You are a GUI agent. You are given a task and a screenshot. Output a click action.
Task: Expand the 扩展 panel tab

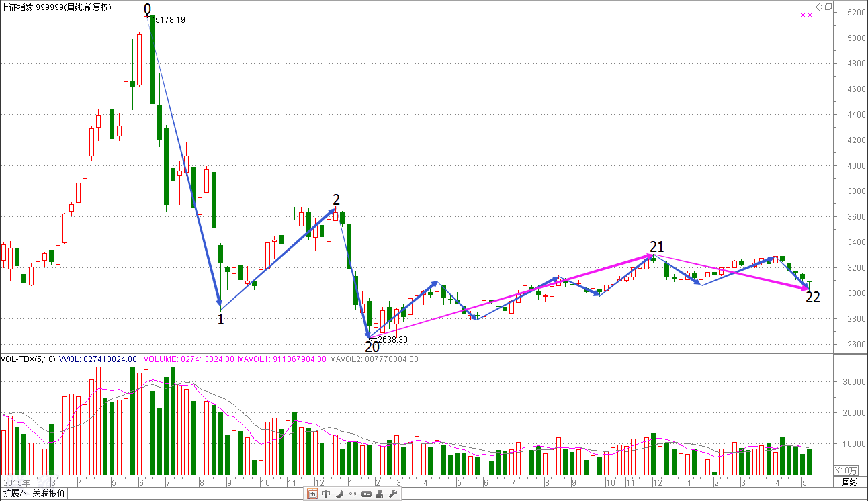[15, 494]
